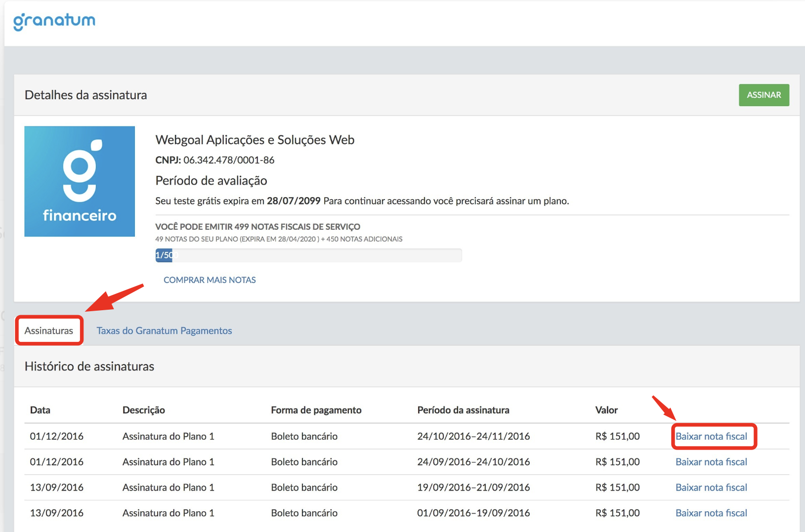Select the Assinaturas tab
This screenshot has width=805, height=532.
tap(49, 330)
